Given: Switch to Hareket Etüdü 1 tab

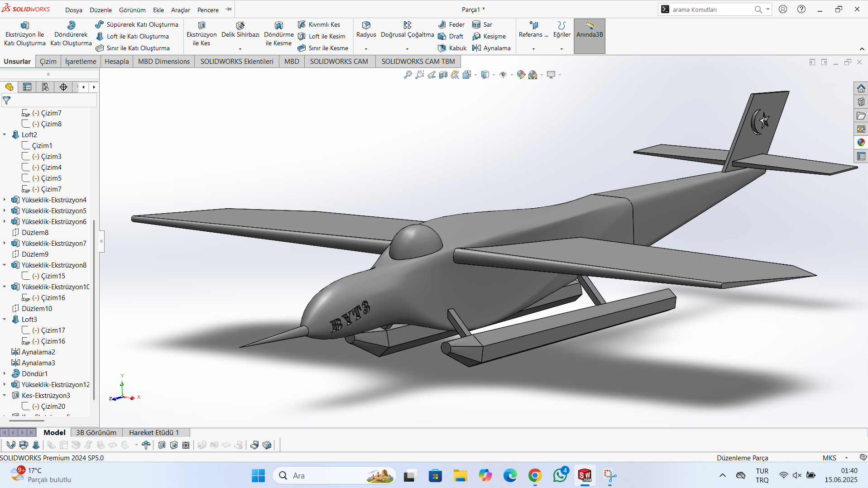Looking at the screenshot, I should click(x=154, y=432).
